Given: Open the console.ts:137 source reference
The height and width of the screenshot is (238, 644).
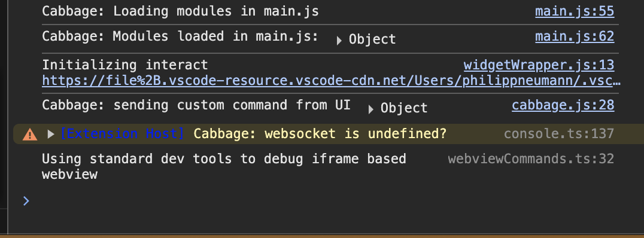Looking at the screenshot, I should [x=559, y=133].
